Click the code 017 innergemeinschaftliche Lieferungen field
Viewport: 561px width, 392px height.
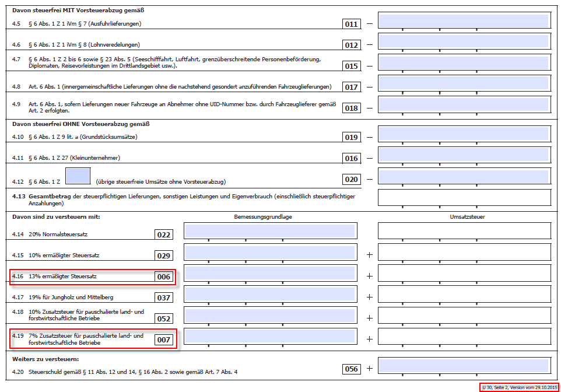coord(463,83)
